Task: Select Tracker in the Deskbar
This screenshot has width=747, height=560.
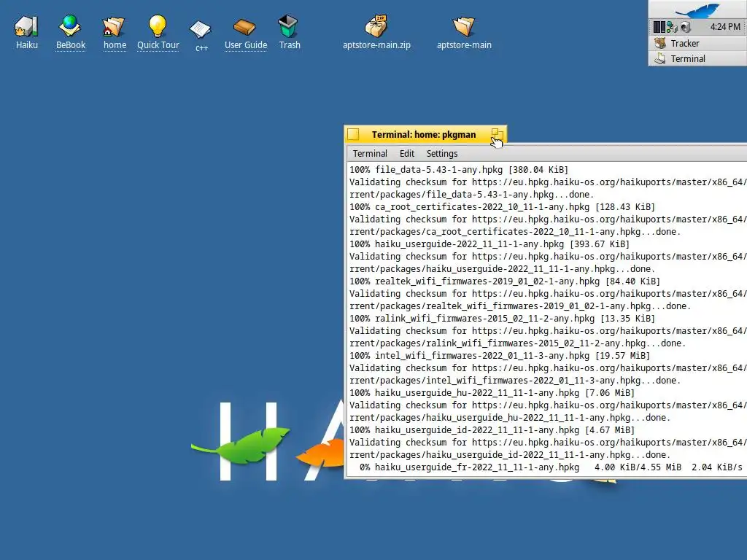Action: [697, 43]
